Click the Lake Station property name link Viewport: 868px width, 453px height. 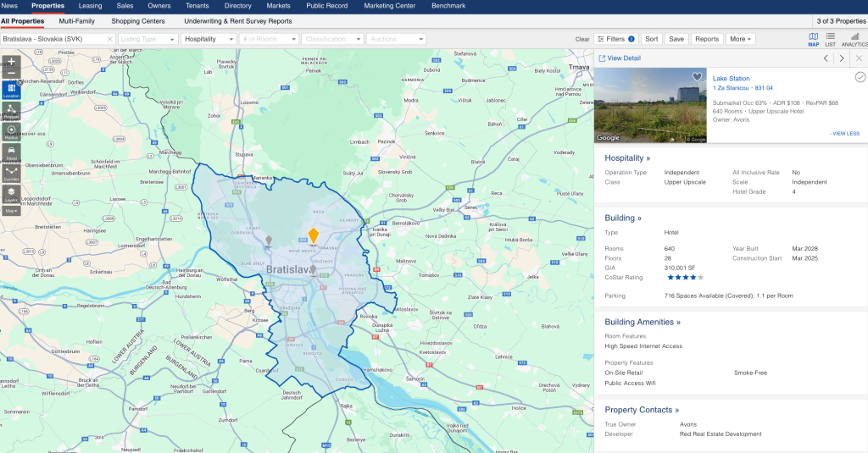tap(732, 79)
